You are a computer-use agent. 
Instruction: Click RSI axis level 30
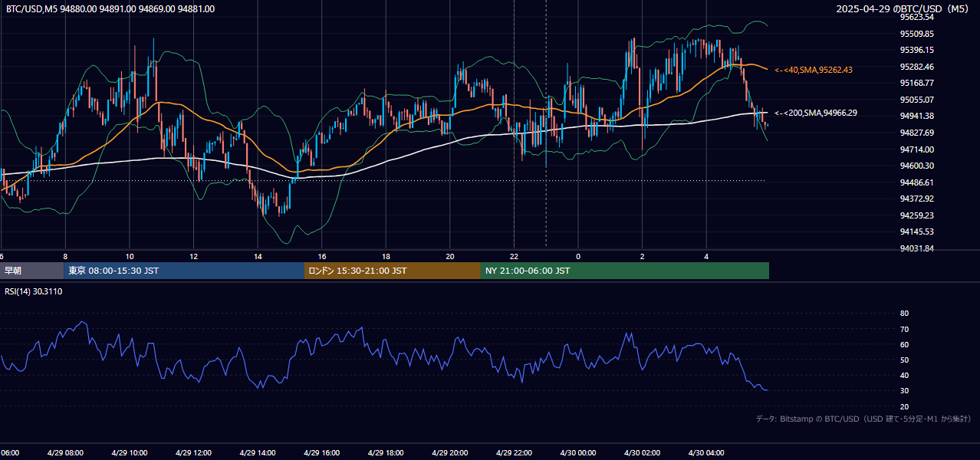point(904,391)
